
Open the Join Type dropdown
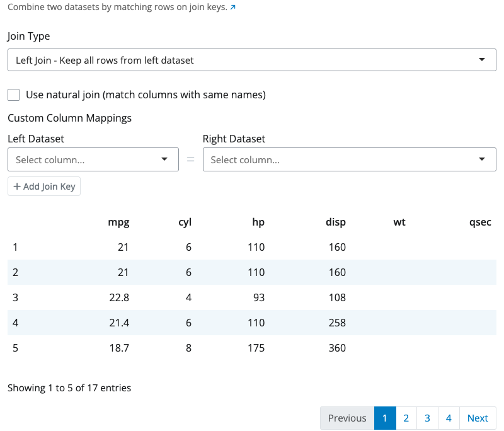pyautogui.click(x=251, y=60)
